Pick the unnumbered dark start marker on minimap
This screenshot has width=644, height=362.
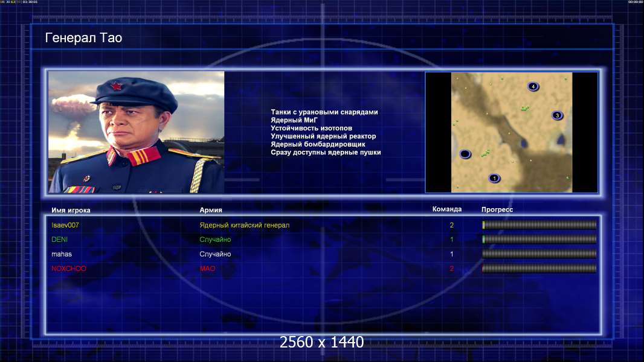(x=465, y=154)
